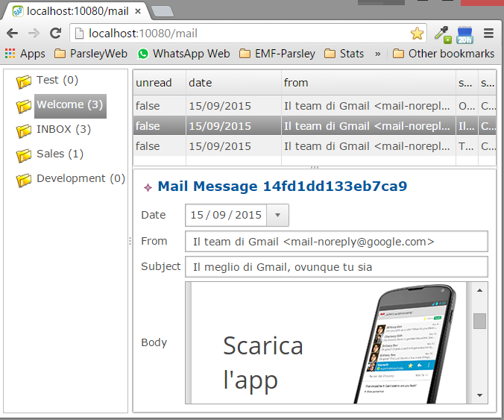504x420 pixels.
Task: Open the Apps grid shortcut
Action: (25, 54)
